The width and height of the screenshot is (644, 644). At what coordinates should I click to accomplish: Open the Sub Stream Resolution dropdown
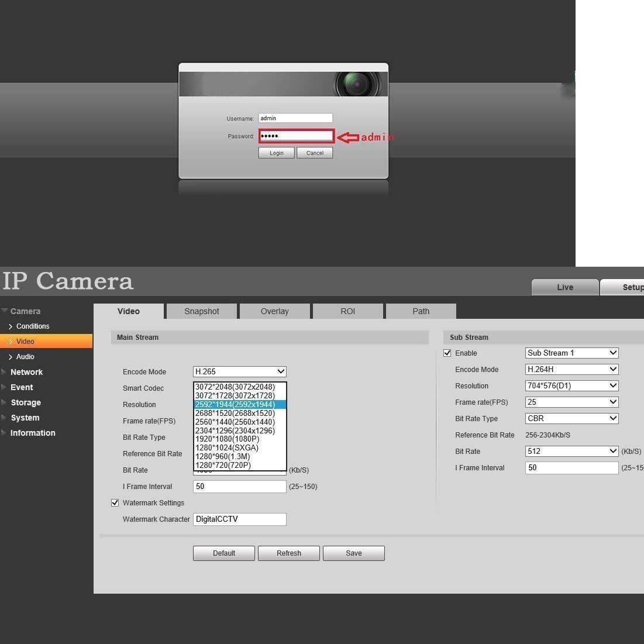(x=571, y=386)
